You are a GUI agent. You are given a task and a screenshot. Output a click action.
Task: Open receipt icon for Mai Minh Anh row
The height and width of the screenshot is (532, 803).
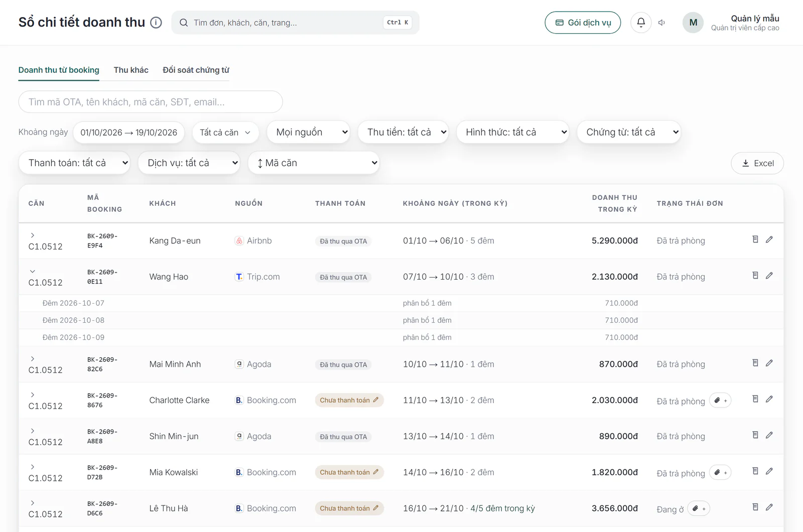pyautogui.click(x=755, y=363)
